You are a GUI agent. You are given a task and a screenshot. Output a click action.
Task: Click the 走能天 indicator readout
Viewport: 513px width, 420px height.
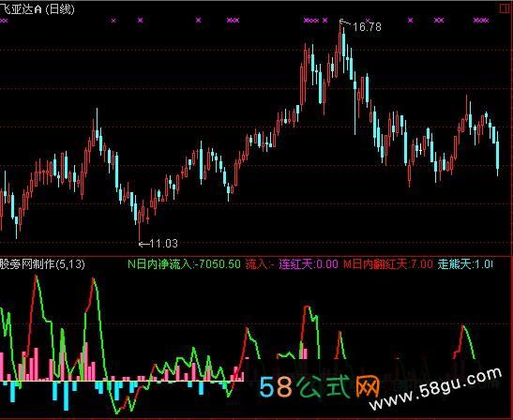(x=465, y=264)
